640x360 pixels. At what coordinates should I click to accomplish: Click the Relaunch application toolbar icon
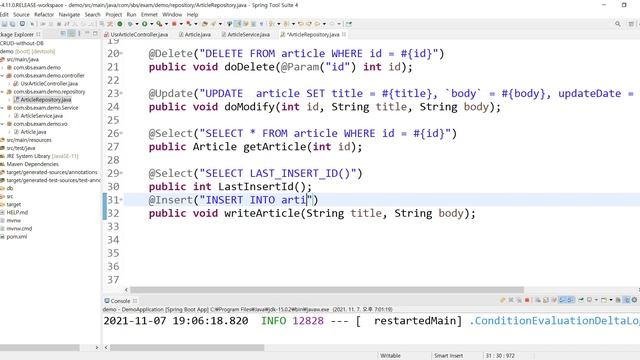click(x=189, y=24)
